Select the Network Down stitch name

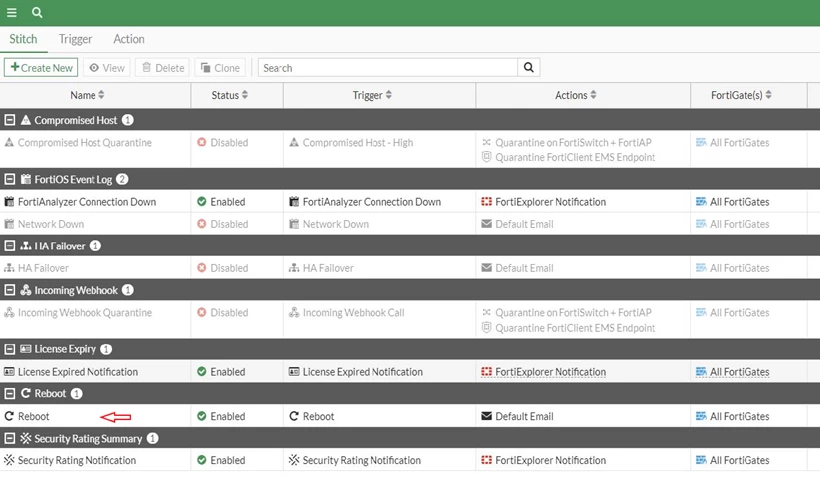pyautogui.click(x=51, y=224)
